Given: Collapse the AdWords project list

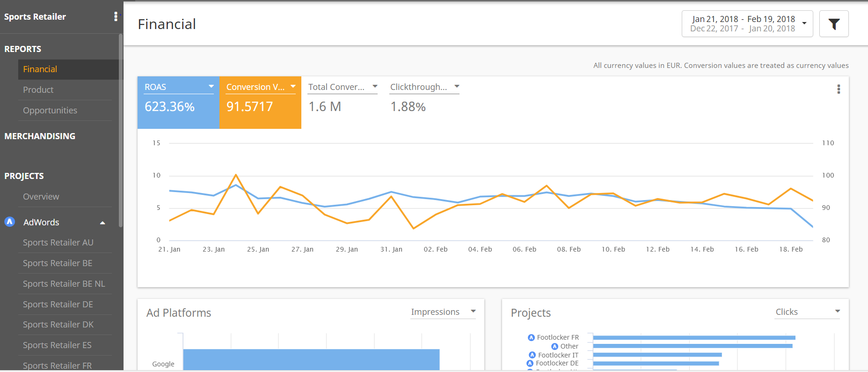Looking at the screenshot, I should [102, 223].
